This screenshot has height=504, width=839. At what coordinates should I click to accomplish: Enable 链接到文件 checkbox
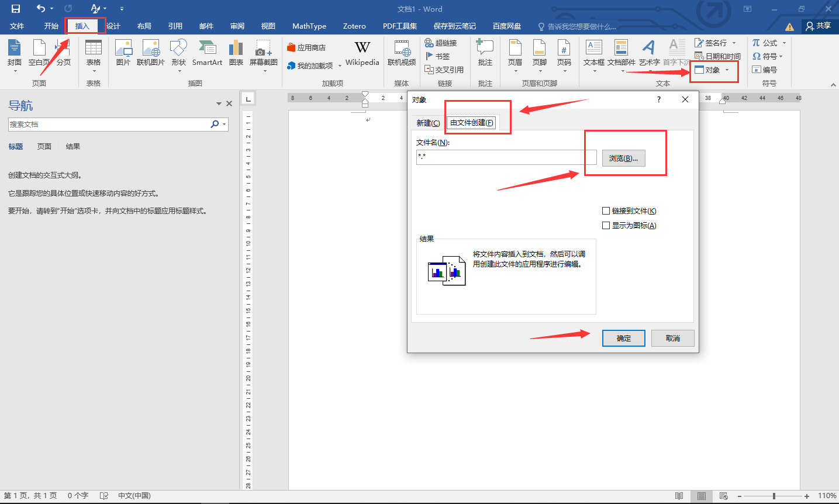[629, 211]
